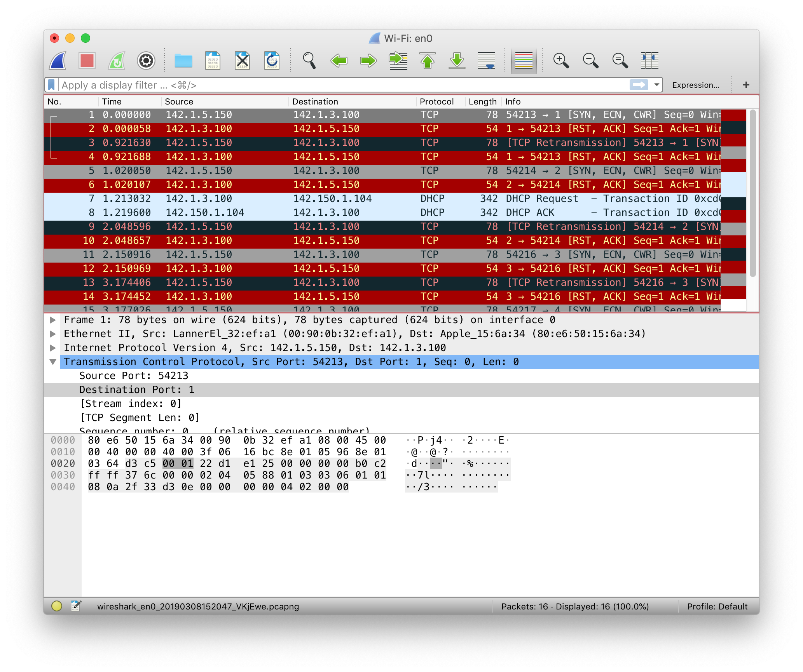Expand Frame 1 details
803x672 pixels.
(x=53, y=320)
